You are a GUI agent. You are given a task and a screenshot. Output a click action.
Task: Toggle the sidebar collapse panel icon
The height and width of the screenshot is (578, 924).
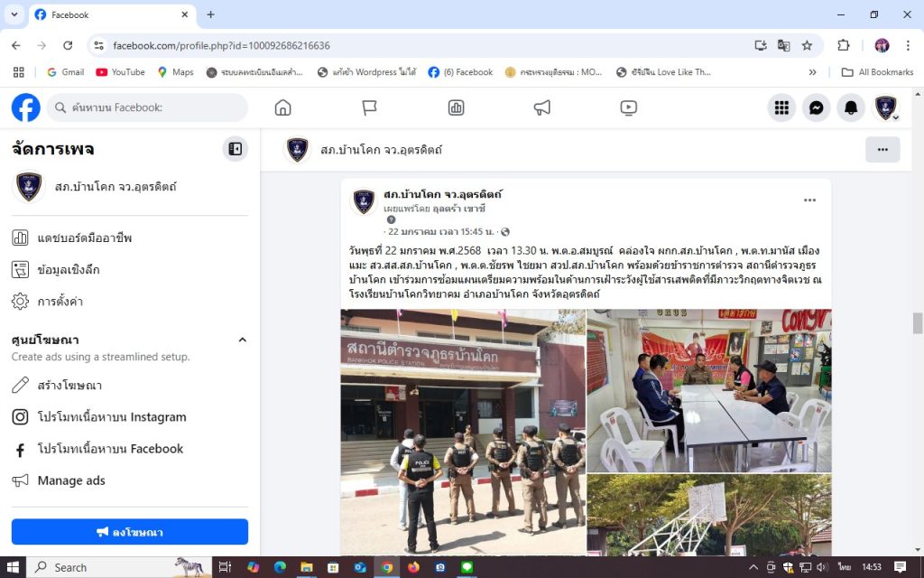235,149
